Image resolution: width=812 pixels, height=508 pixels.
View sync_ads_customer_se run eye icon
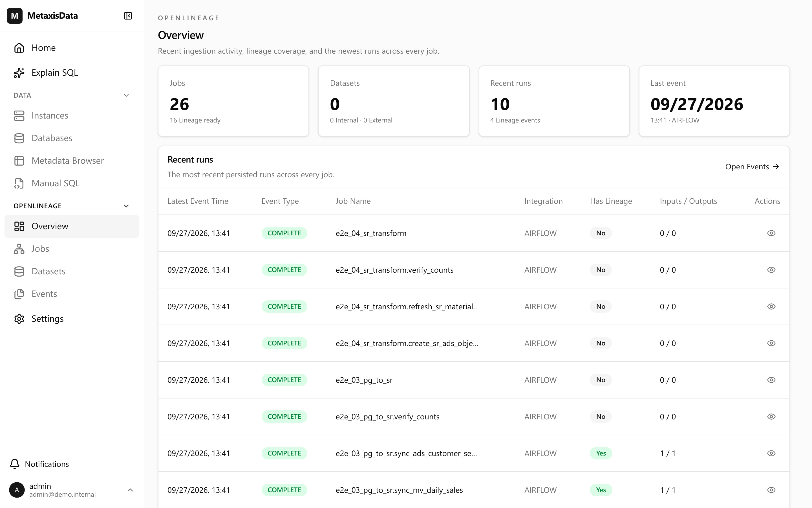tap(771, 453)
